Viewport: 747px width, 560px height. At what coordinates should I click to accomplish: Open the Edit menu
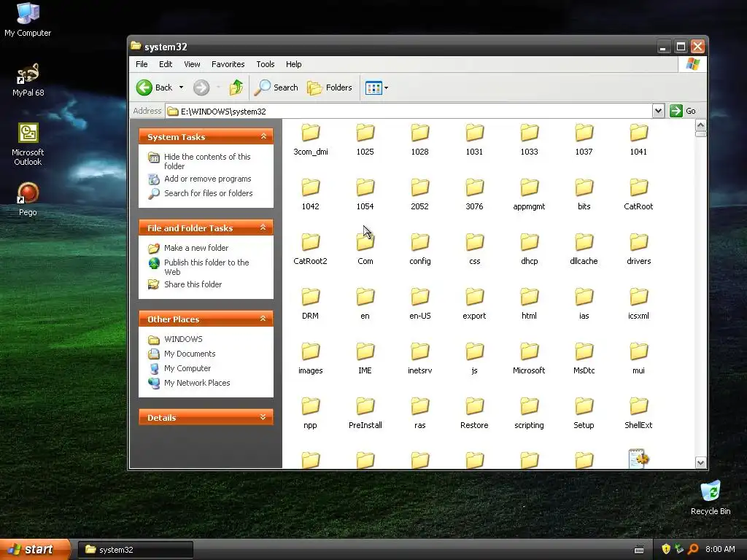tap(166, 64)
